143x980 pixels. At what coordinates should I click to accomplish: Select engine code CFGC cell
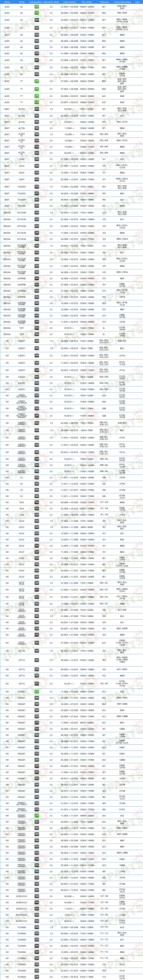(122, 809)
